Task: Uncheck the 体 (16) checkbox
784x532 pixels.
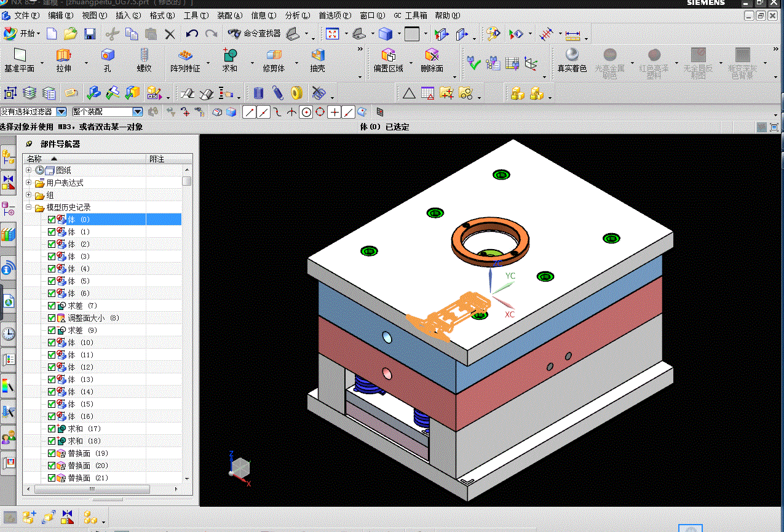Action: click(x=52, y=416)
